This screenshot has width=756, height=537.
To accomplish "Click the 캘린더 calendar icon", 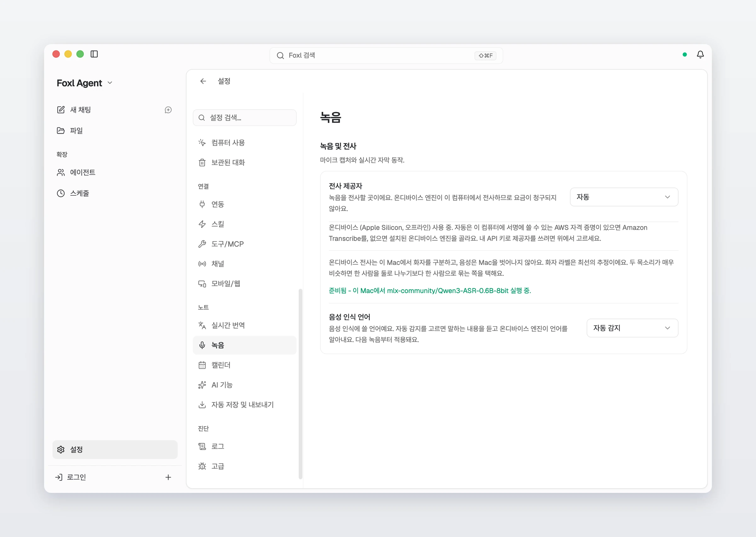I will point(202,365).
